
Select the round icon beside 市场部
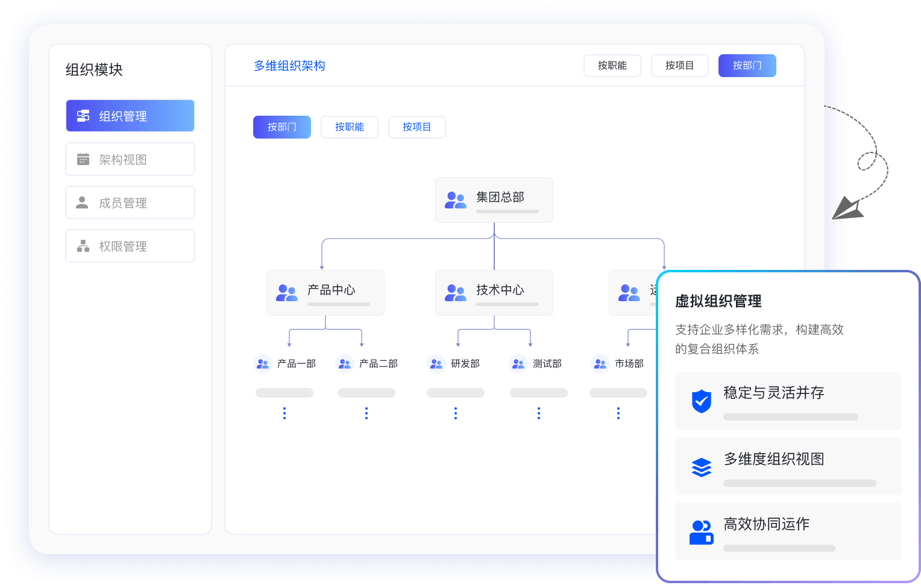pyautogui.click(x=600, y=364)
